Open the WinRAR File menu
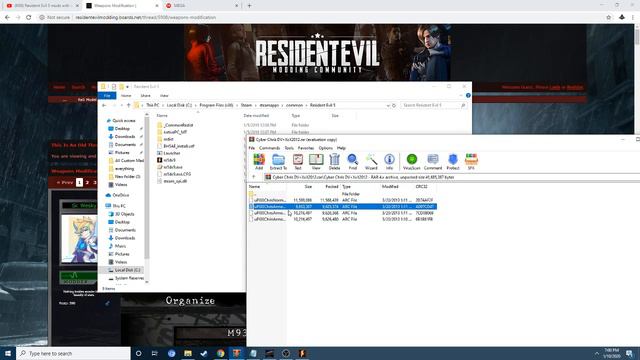The image size is (640, 360). [x=251, y=148]
